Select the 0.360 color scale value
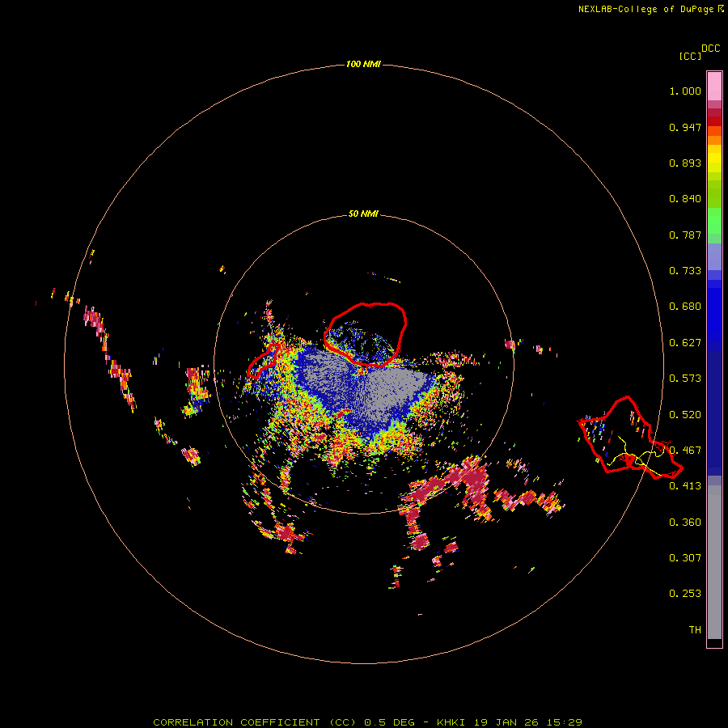 coord(685,523)
